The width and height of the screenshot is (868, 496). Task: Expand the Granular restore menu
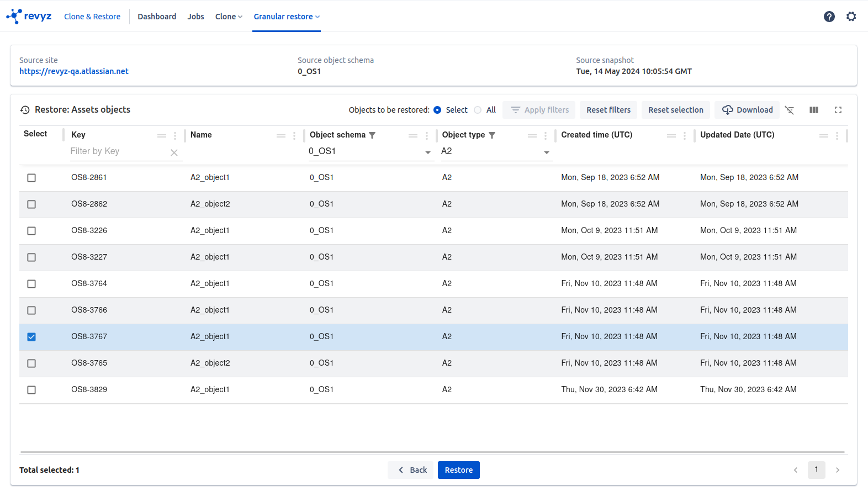point(287,17)
